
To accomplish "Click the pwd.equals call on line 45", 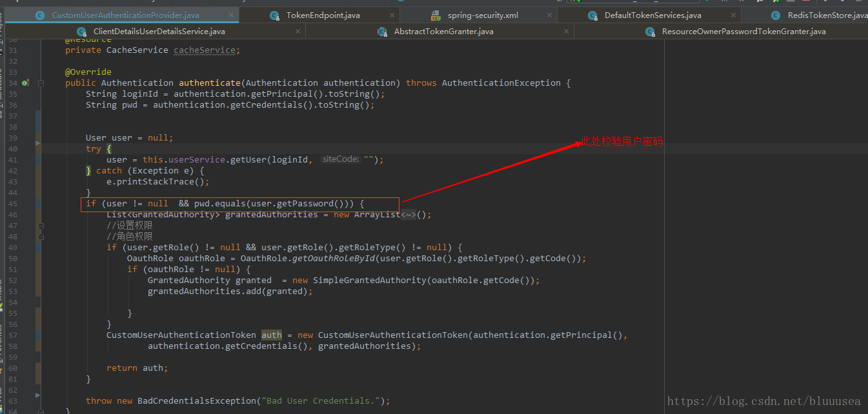I will (x=220, y=204).
